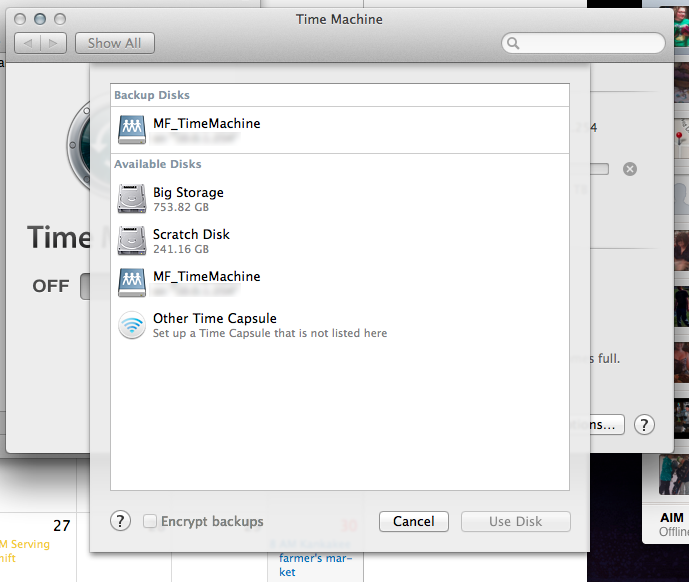Click the MF_TimeMachine icon in Available Disks
Viewport: 689px width, 582px height.
click(x=132, y=283)
